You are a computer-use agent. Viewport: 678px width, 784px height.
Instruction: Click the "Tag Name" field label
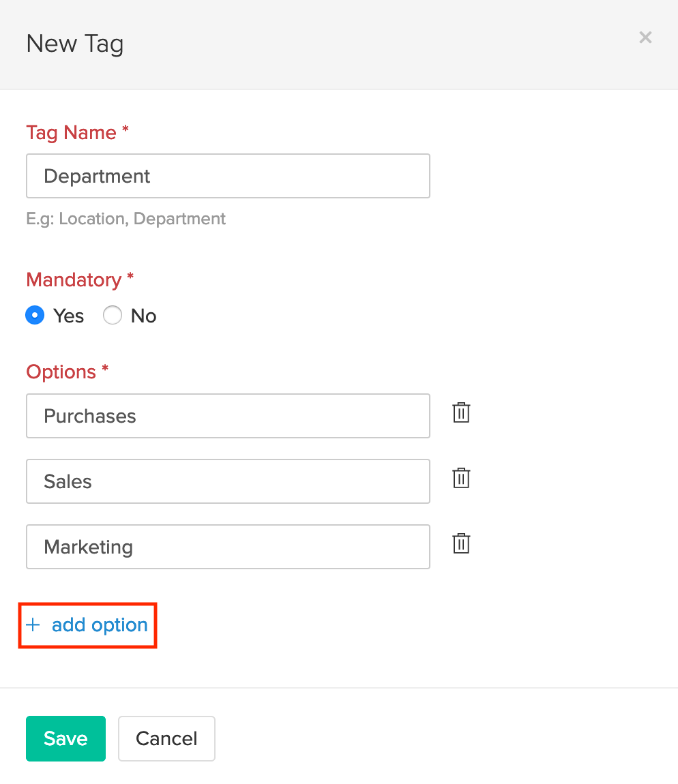click(71, 132)
